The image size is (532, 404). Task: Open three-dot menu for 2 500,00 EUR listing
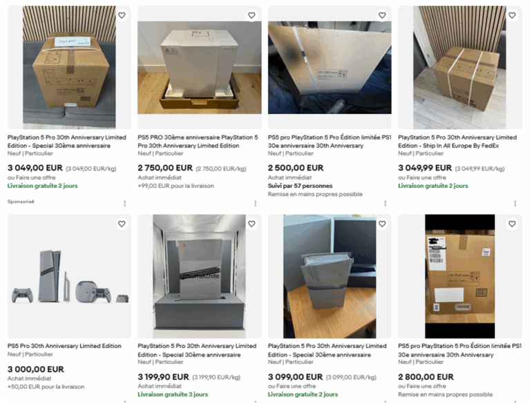tap(385, 203)
